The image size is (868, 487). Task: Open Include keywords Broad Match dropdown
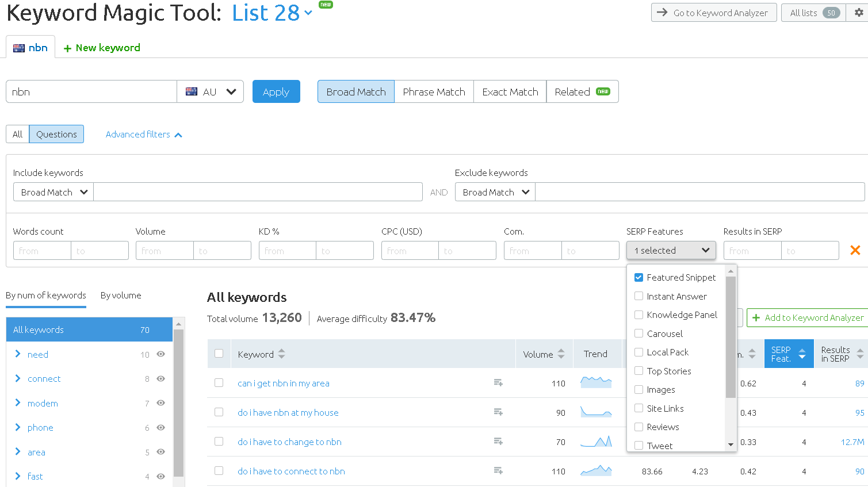(53, 192)
